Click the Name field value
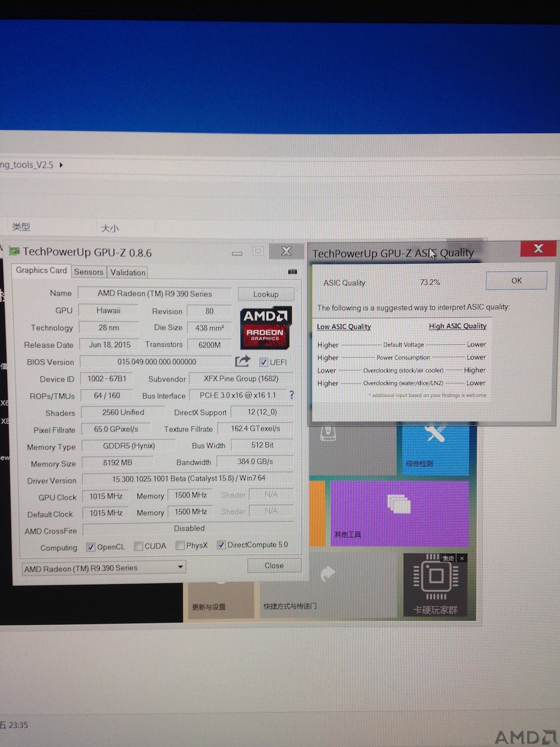 [154, 293]
